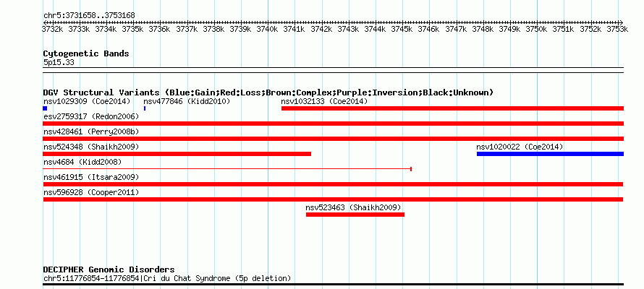Image resolution: width=644 pixels, height=289 pixels.
Task: Click nsv596928 (Cooper2011) variant label
Action: point(91,192)
